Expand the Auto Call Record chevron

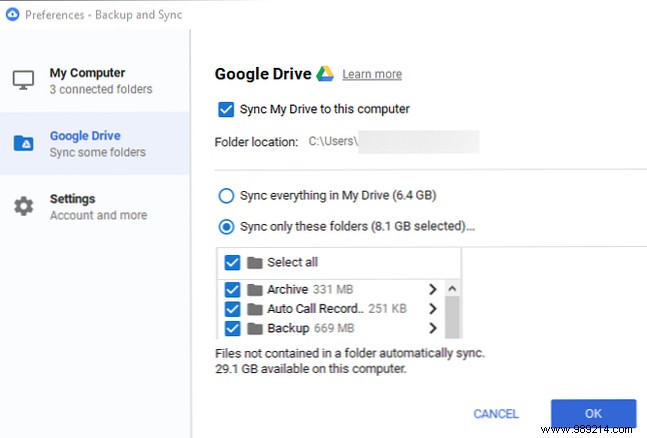pos(432,308)
